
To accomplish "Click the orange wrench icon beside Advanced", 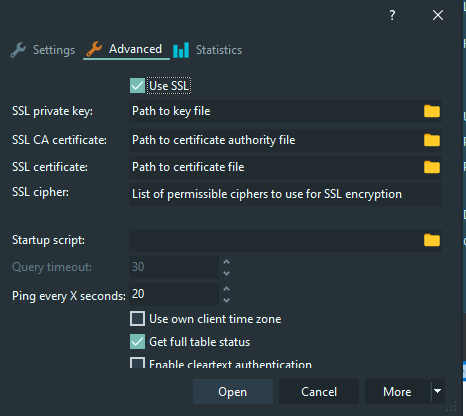I will click(x=94, y=49).
